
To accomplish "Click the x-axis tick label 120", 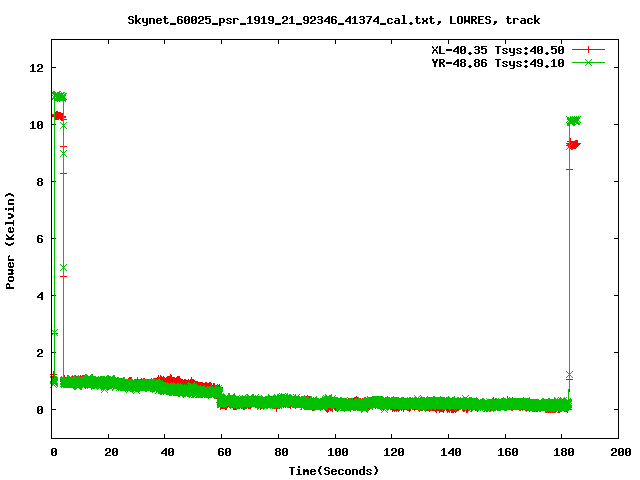I will click(394, 452).
